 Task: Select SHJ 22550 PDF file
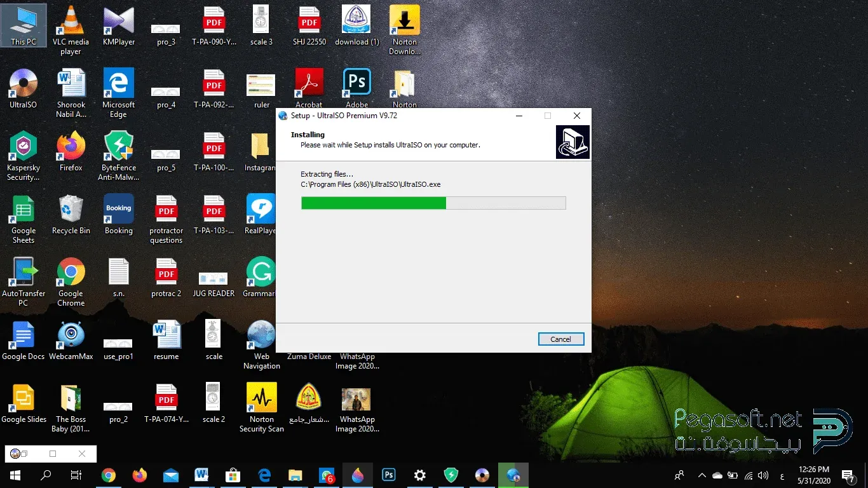[x=309, y=26]
